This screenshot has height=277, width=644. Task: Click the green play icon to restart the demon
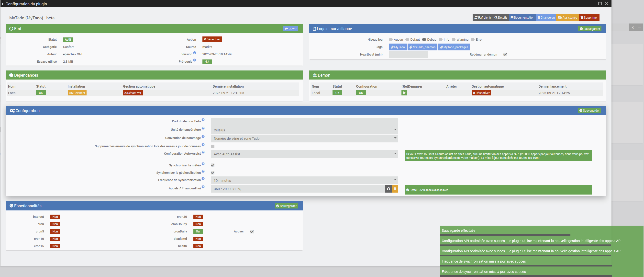click(x=404, y=93)
